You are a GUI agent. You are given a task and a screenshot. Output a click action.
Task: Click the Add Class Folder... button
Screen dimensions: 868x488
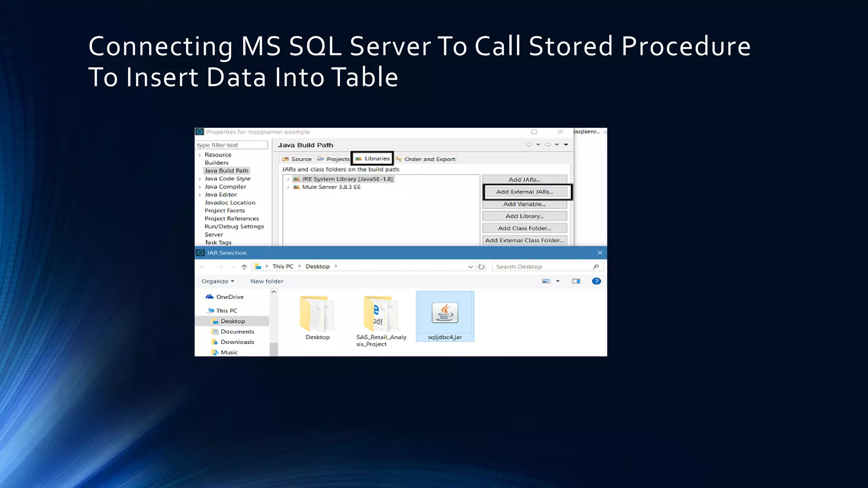click(x=524, y=228)
